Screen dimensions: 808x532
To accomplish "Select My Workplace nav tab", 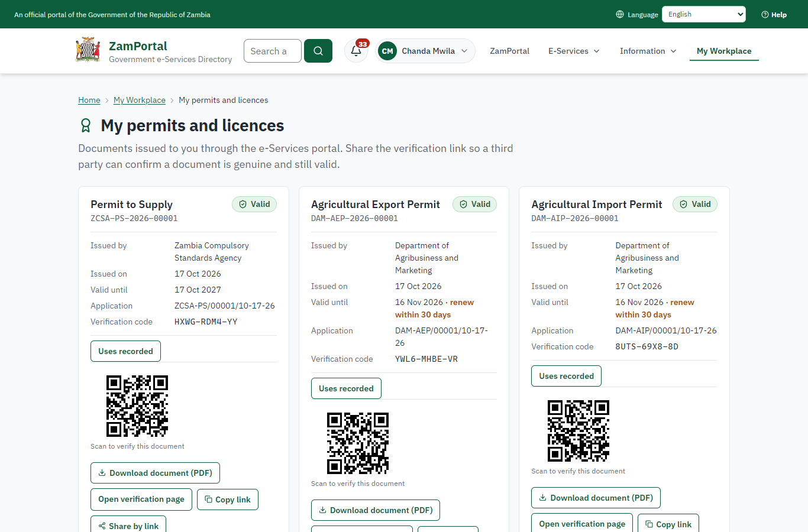I will click(724, 51).
